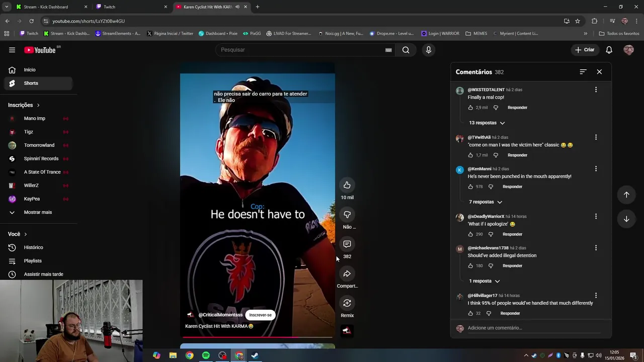
Task: Open the sound thumbnail below Remix
Action: pos(347,331)
